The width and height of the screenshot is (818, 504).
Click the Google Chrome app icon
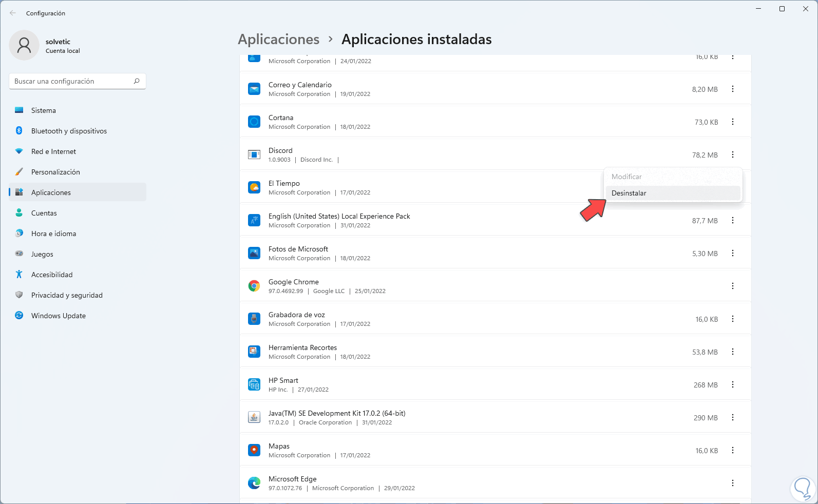254,286
